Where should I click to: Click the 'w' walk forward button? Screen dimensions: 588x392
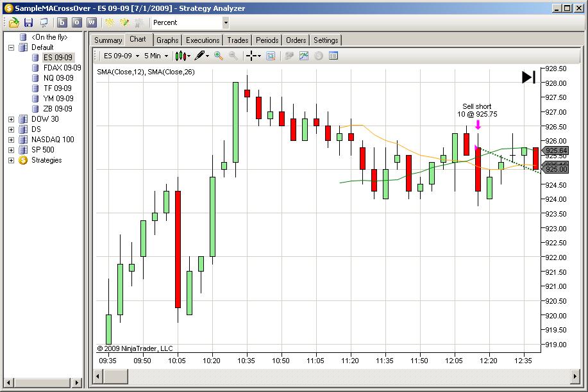(x=92, y=23)
